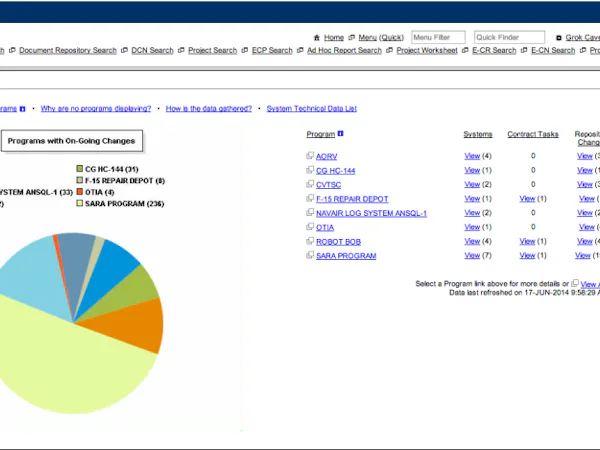Click the popup icon before Ad Hoc Report Search

click(x=300, y=50)
